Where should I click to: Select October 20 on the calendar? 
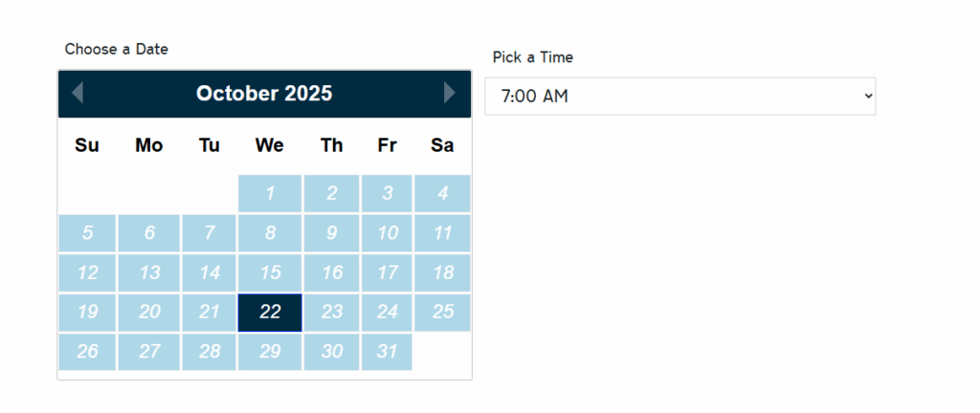coord(148,313)
